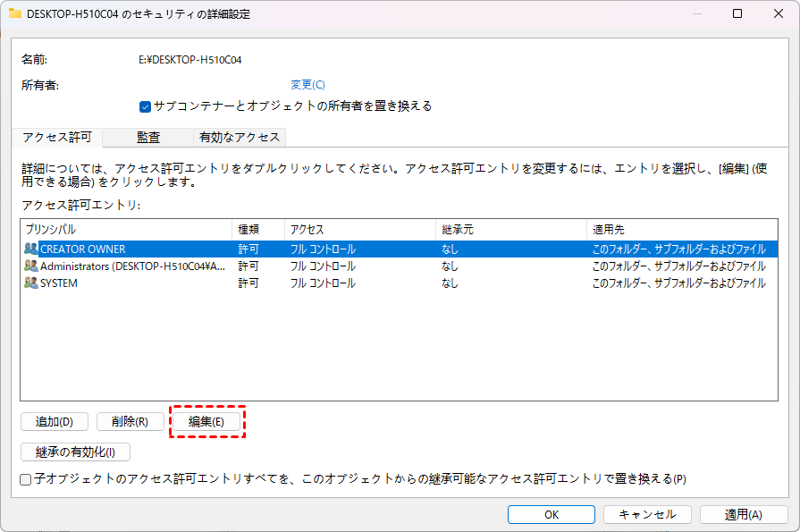
Task: Select the アクセス許可 tab
Action: (x=57, y=137)
